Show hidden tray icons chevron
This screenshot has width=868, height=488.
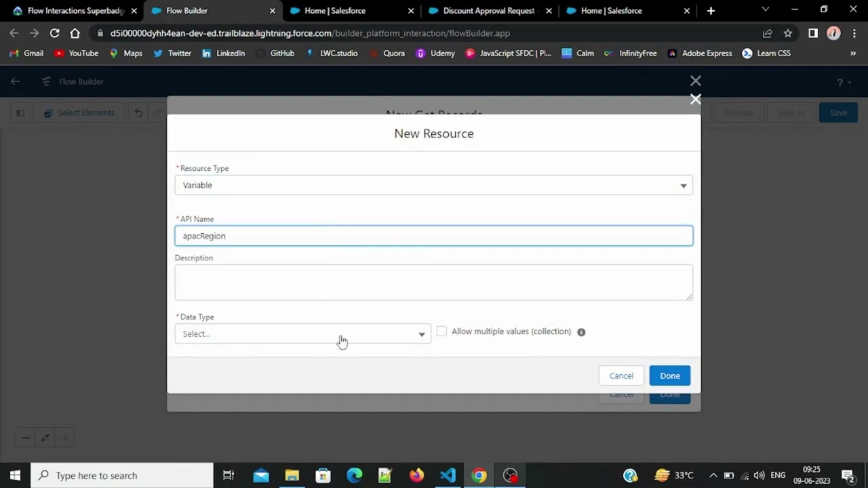click(713, 475)
